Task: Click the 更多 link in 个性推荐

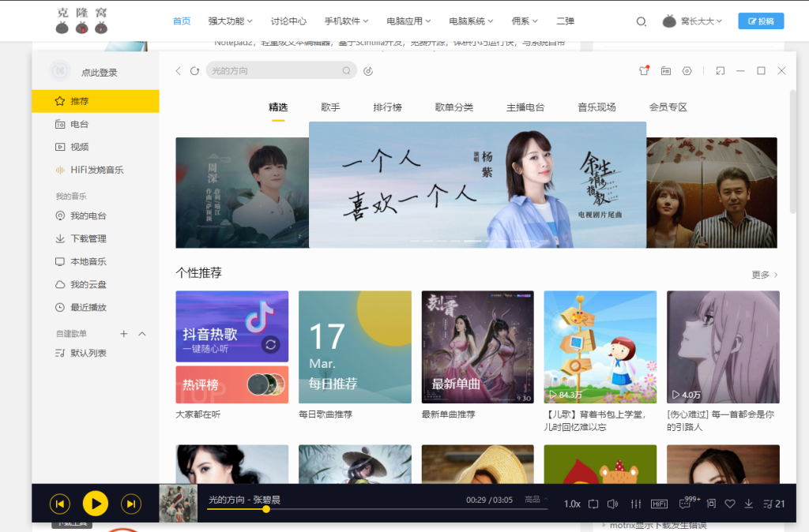Action: click(x=765, y=275)
